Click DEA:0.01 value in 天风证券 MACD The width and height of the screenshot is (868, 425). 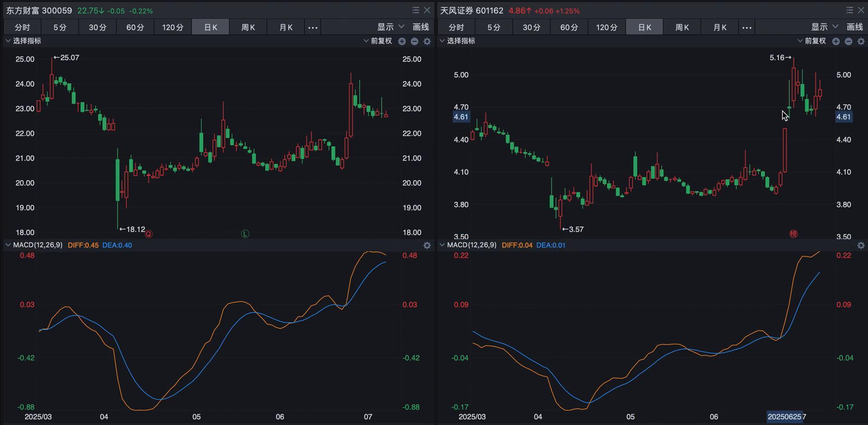click(551, 245)
